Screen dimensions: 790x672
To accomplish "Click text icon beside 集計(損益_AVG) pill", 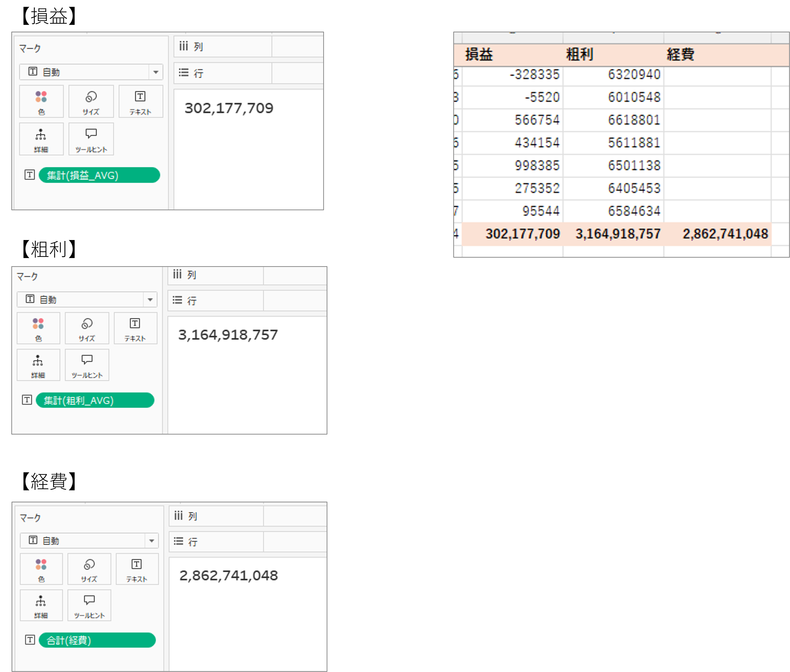I will [30, 175].
